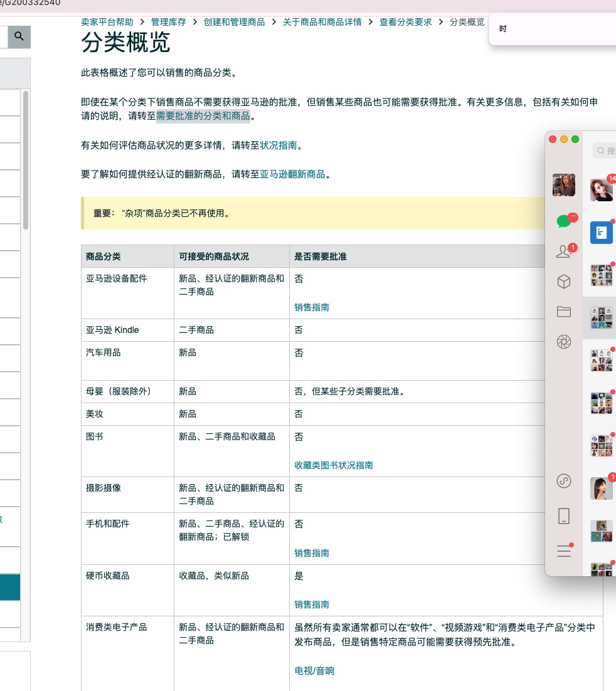The width and height of the screenshot is (616, 691).
Task: Select the 硬币收藏品 category cell
Action: pyautogui.click(x=127, y=590)
